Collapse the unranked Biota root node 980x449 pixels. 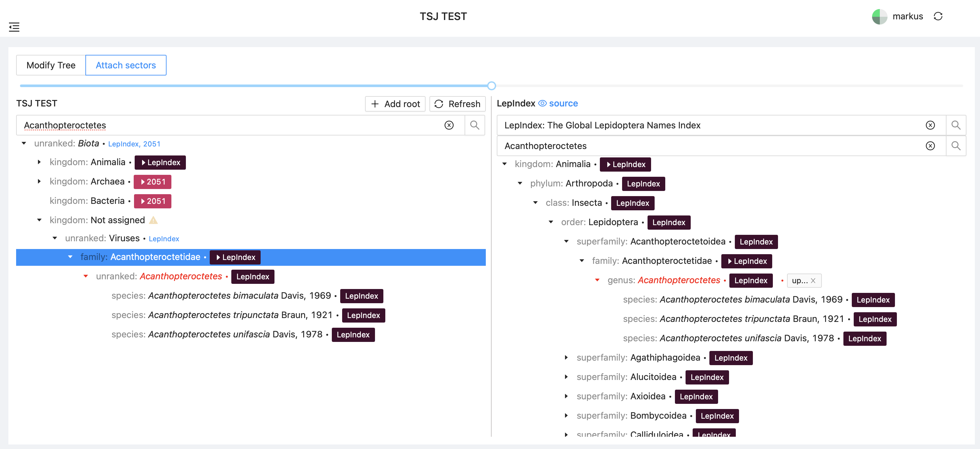pos(24,143)
